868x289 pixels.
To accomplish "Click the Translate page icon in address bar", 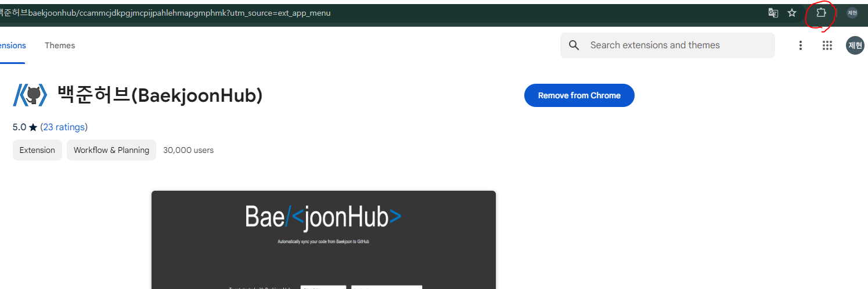I will coord(773,13).
